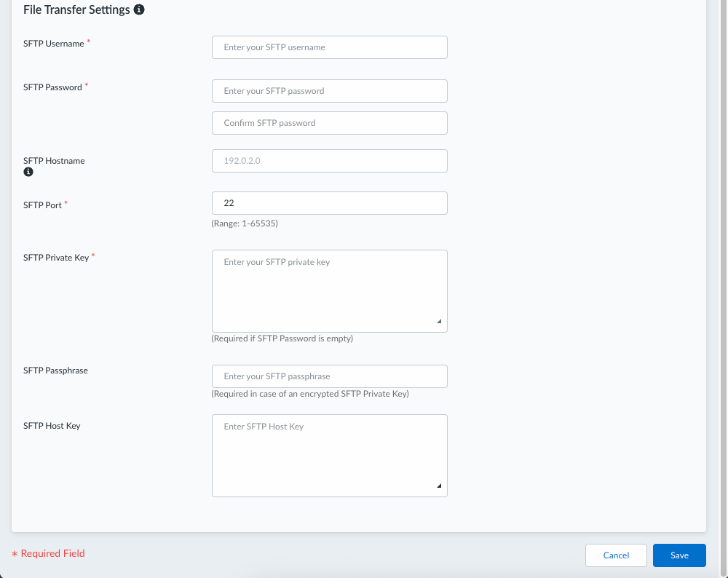Click the 'Enter your SFTP password' field
The width and height of the screenshot is (728, 578).
pos(329,91)
